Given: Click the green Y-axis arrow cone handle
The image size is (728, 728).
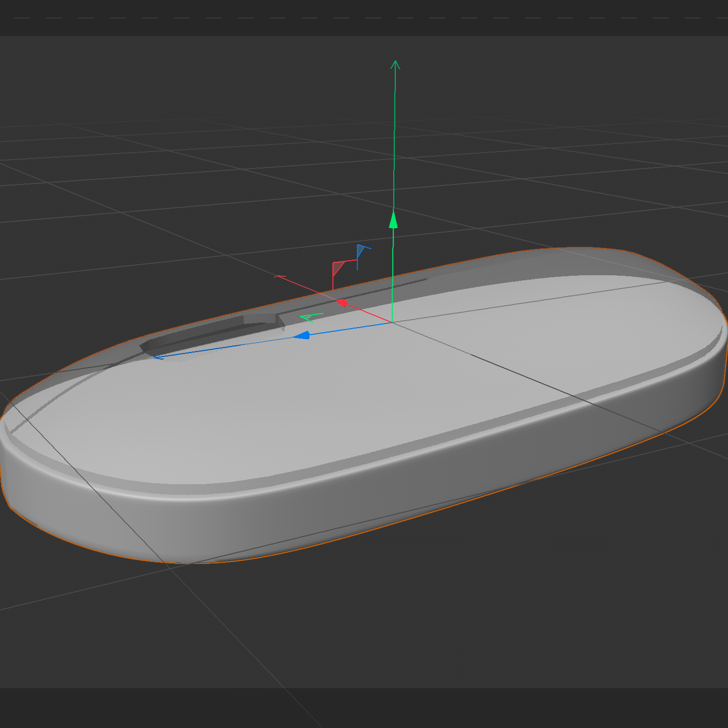Looking at the screenshot, I should [393, 219].
